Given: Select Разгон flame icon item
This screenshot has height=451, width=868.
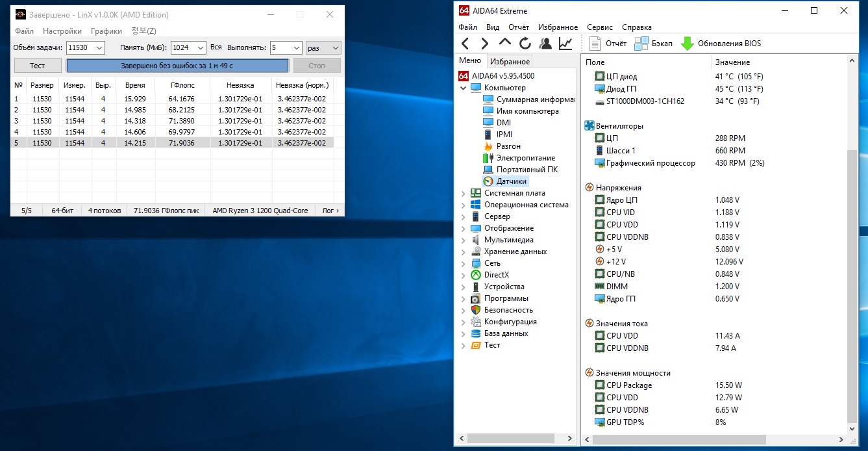Looking at the screenshot, I should (x=502, y=146).
